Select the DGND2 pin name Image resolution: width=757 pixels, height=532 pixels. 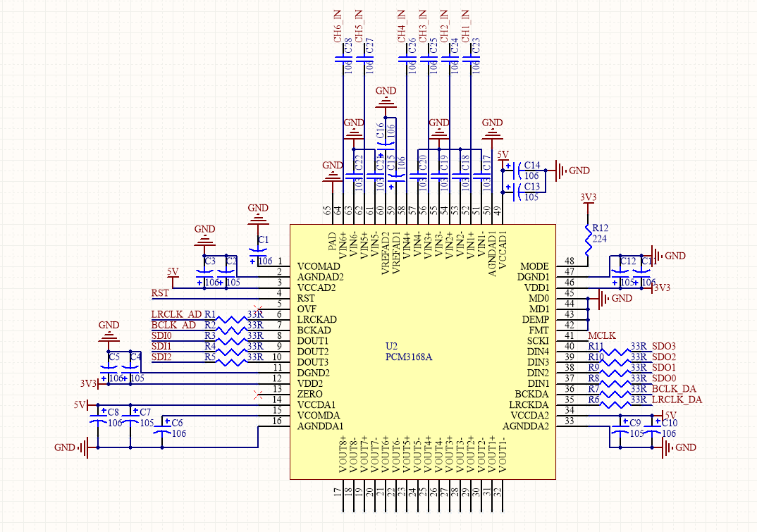[x=314, y=373]
